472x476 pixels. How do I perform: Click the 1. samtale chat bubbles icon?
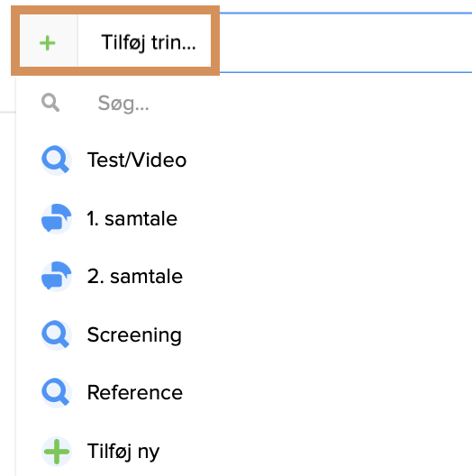click(57, 218)
